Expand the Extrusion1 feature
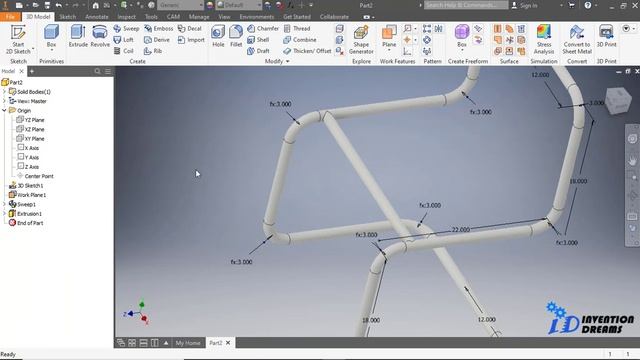The image size is (640, 360). pos(4,213)
